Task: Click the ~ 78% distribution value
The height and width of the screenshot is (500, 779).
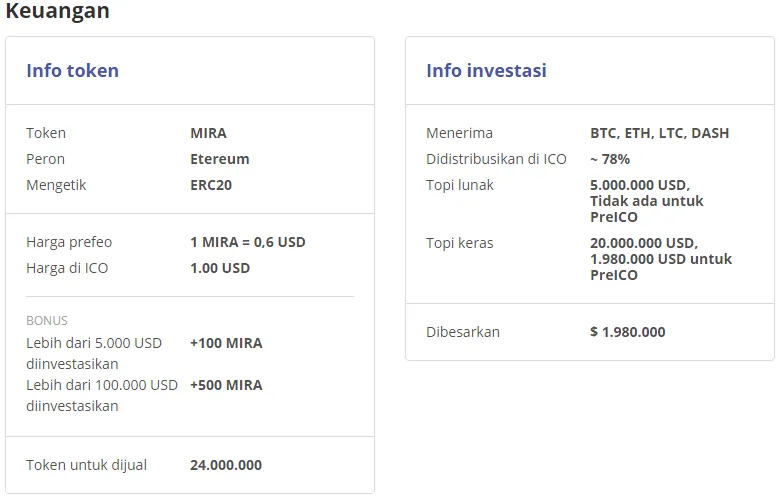Action: pyautogui.click(x=609, y=159)
